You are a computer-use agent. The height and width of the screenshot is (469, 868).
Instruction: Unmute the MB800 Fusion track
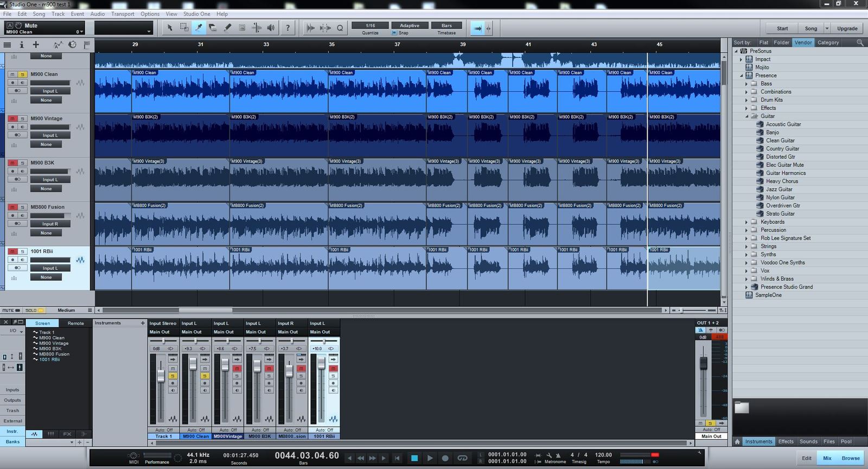point(12,207)
